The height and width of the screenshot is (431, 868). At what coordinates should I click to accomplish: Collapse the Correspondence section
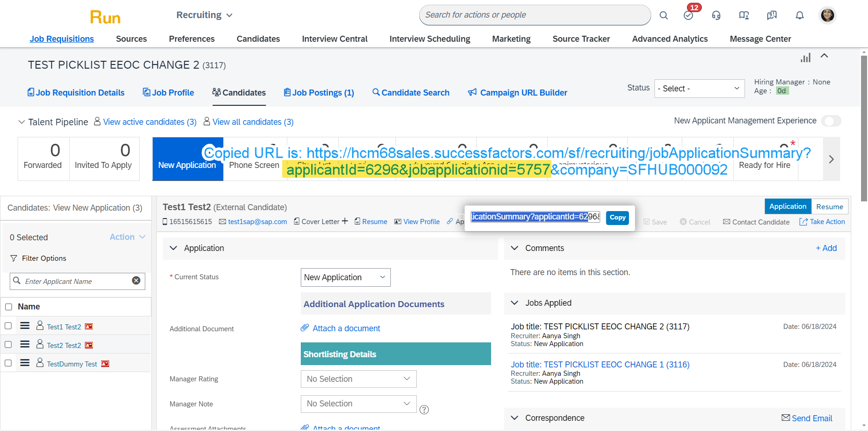(514, 418)
